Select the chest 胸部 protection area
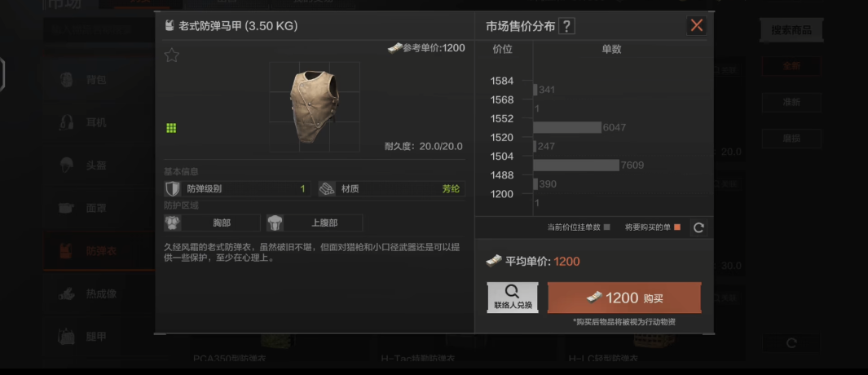The width and height of the screenshot is (868, 375). (213, 223)
